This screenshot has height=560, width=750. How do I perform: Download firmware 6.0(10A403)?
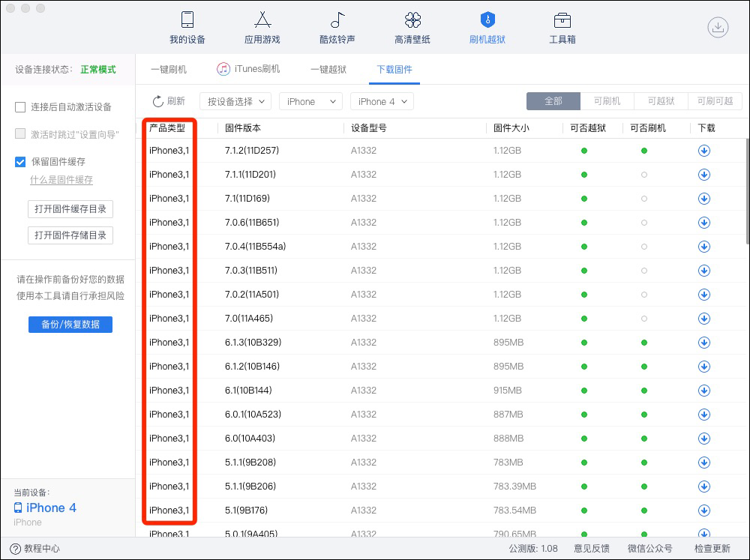tap(704, 438)
